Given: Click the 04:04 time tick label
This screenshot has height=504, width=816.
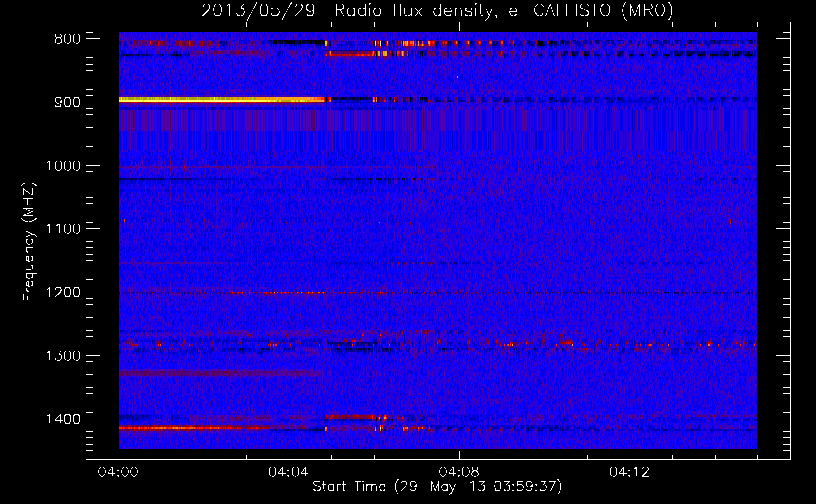Looking at the screenshot, I should 288,472.
